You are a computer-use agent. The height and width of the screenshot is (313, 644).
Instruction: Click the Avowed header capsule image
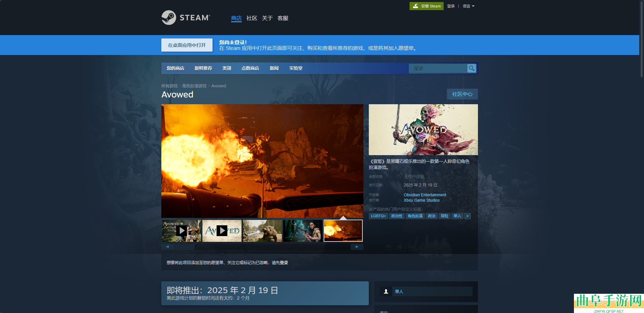click(423, 130)
